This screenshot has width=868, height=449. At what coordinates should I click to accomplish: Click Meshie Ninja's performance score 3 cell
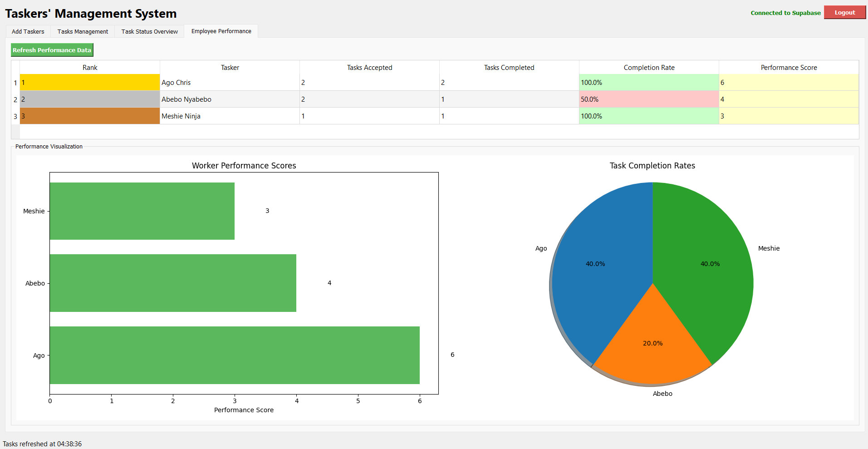click(x=789, y=116)
